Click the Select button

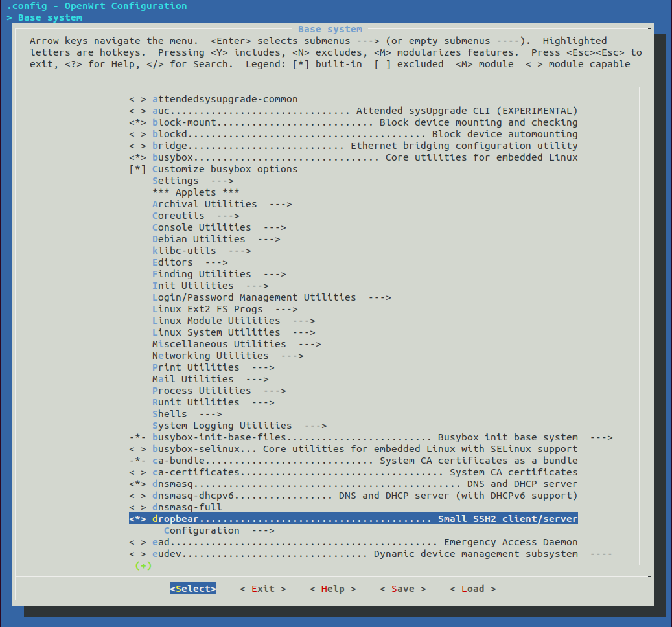pyautogui.click(x=193, y=589)
